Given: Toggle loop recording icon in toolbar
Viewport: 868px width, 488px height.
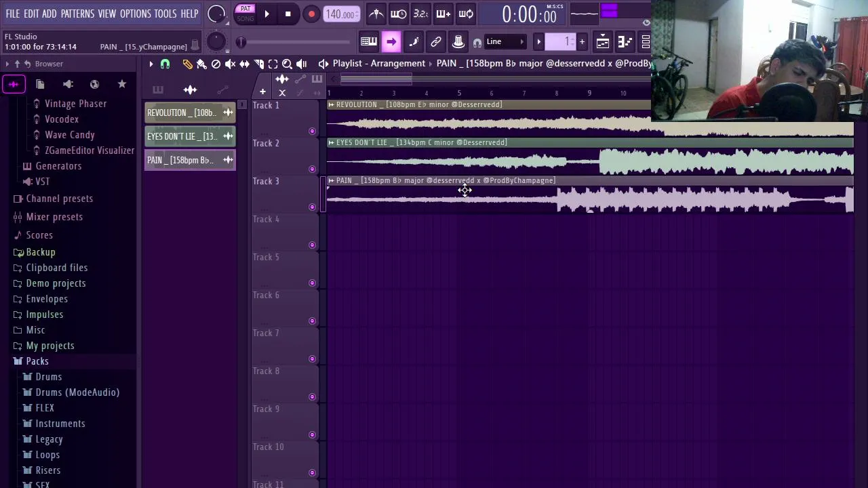Looking at the screenshot, I should pyautogui.click(x=466, y=14).
